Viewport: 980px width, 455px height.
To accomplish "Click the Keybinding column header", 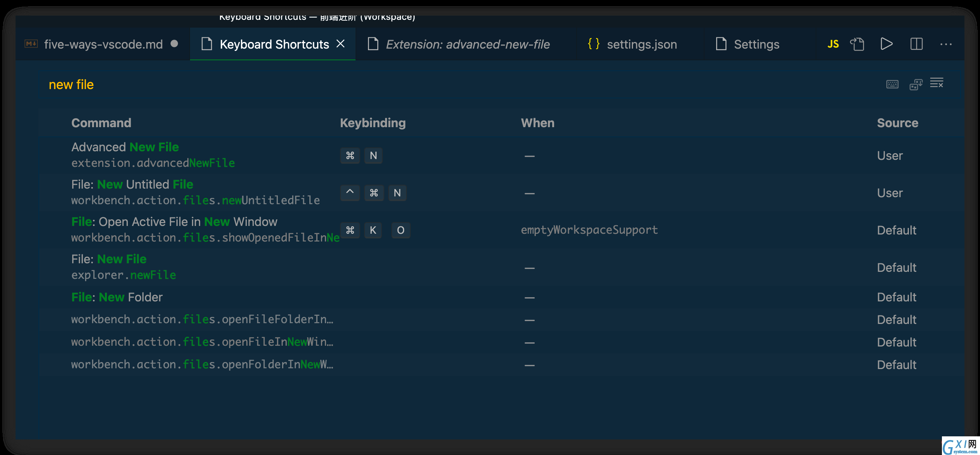I will pyautogui.click(x=373, y=123).
